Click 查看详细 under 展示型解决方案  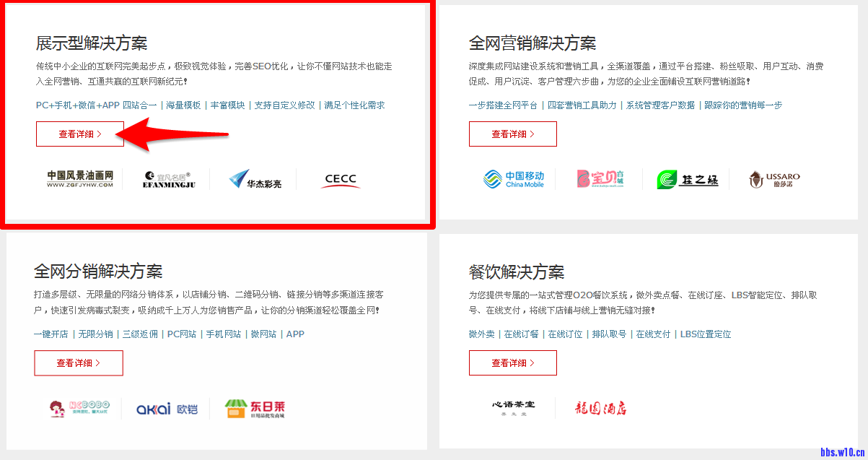point(80,134)
